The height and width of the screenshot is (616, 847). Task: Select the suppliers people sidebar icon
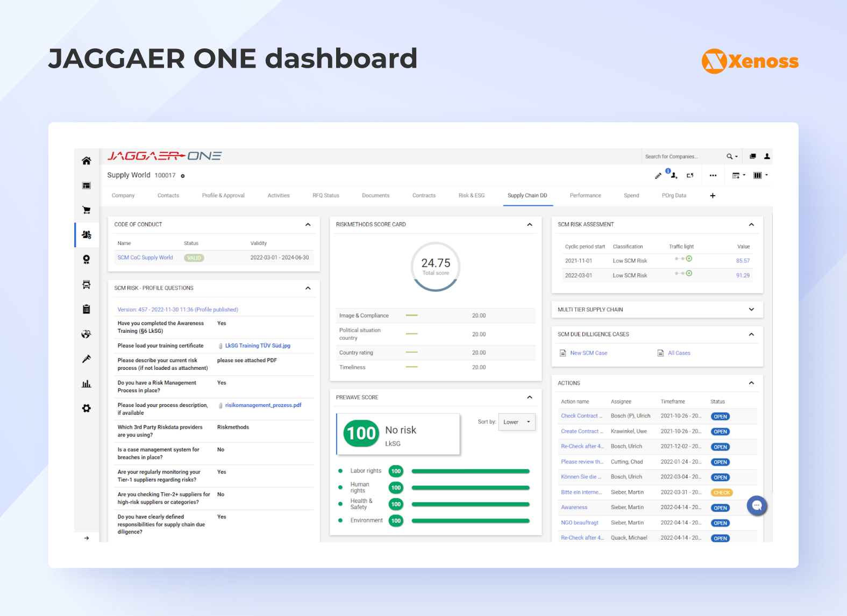click(86, 235)
